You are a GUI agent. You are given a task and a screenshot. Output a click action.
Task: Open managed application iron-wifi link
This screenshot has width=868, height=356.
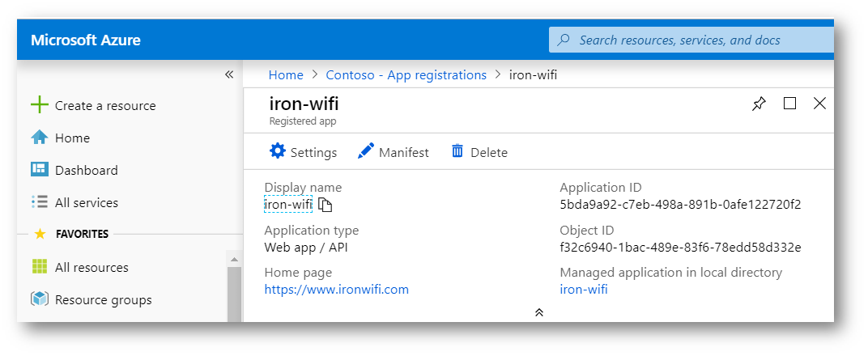coord(584,289)
